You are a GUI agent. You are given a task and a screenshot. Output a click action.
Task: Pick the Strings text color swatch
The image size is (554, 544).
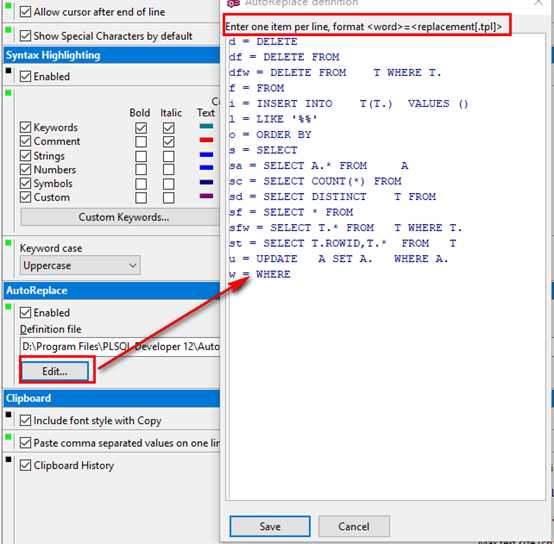click(x=206, y=154)
